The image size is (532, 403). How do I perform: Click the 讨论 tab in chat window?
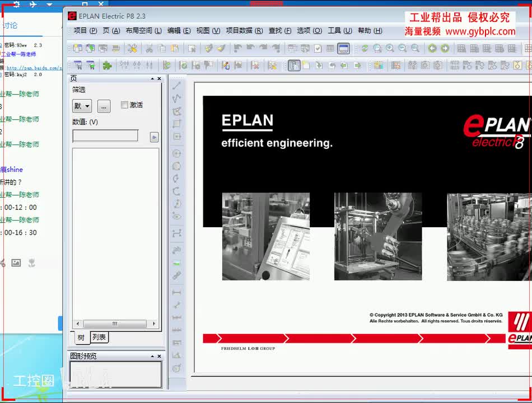[x=10, y=25]
